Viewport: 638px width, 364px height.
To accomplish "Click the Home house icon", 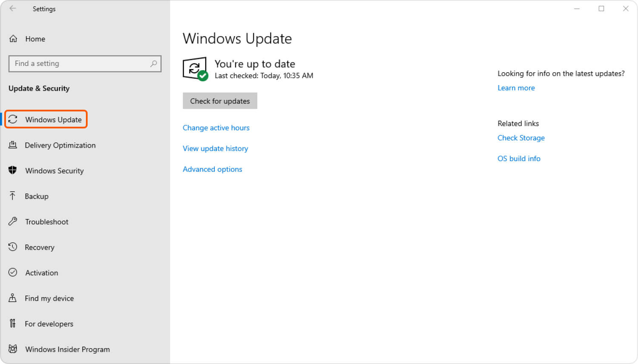I will coord(13,39).
